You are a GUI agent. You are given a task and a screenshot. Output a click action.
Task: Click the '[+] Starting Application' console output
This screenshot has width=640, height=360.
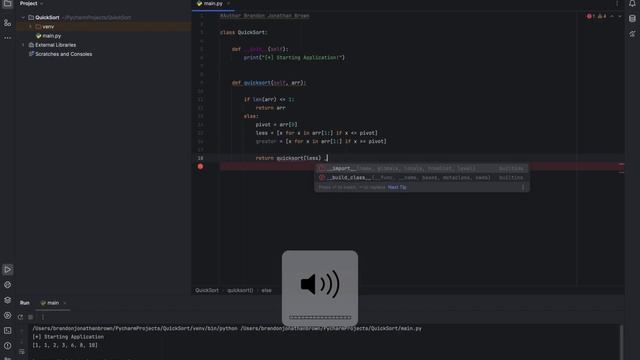(x=68, y=337)
